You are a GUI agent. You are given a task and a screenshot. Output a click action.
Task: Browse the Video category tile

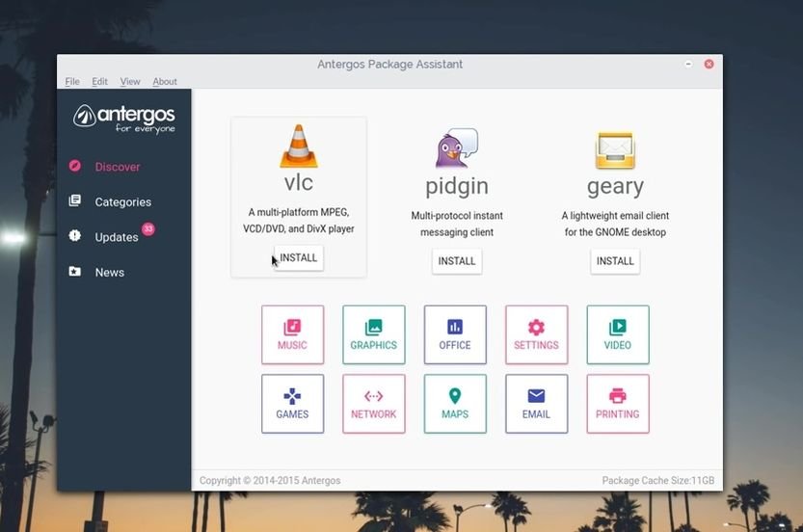[x=617, y=334]
